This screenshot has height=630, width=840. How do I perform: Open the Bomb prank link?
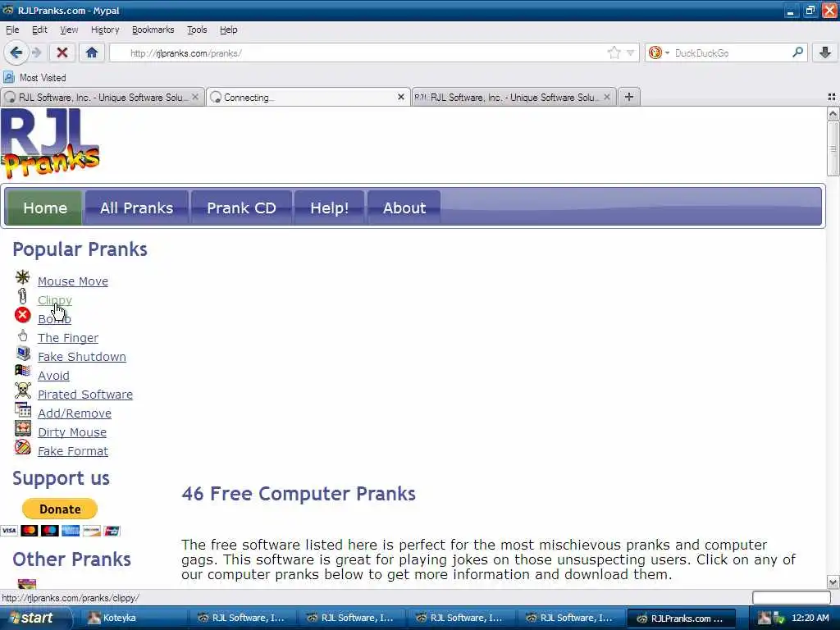point(54,319)
